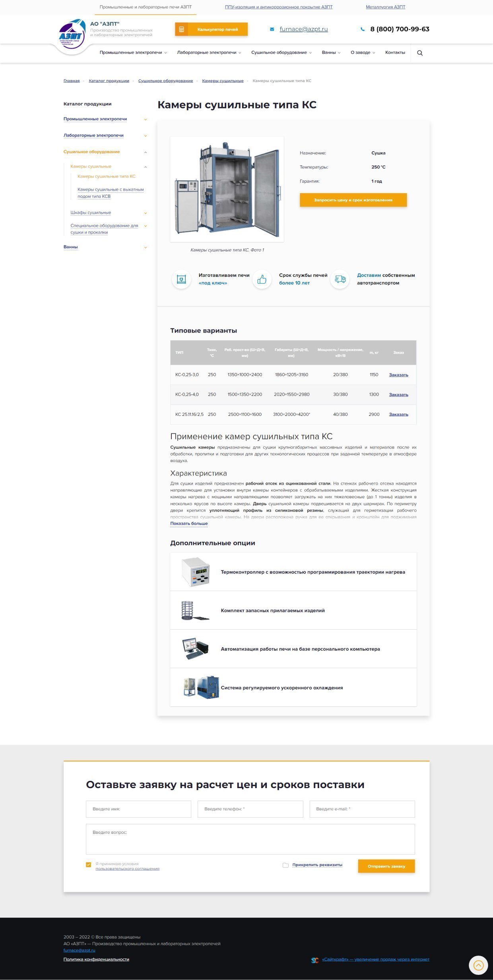Click the phone handset icon in header
Image resolution: width=493 pixels, height=980 pixels.
(362, 29)
